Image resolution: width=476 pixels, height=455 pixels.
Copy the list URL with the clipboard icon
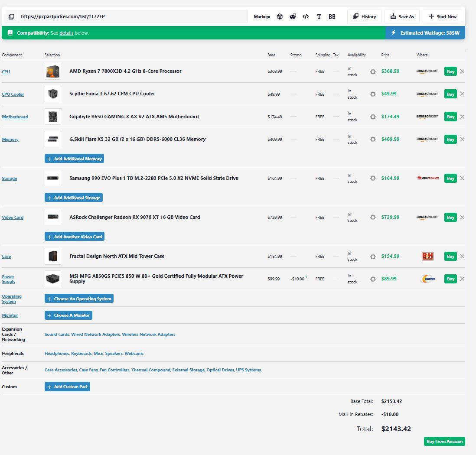[x=11, y=16]
